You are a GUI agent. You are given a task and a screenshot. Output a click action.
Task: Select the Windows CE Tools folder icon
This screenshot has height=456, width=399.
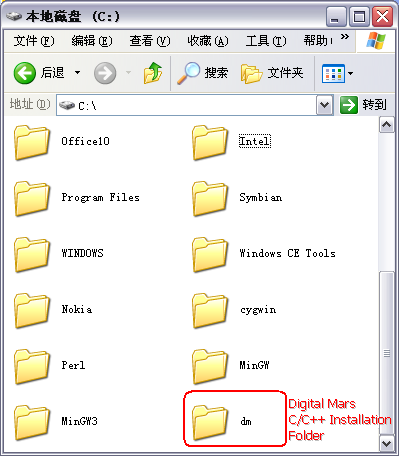(210, 255)
